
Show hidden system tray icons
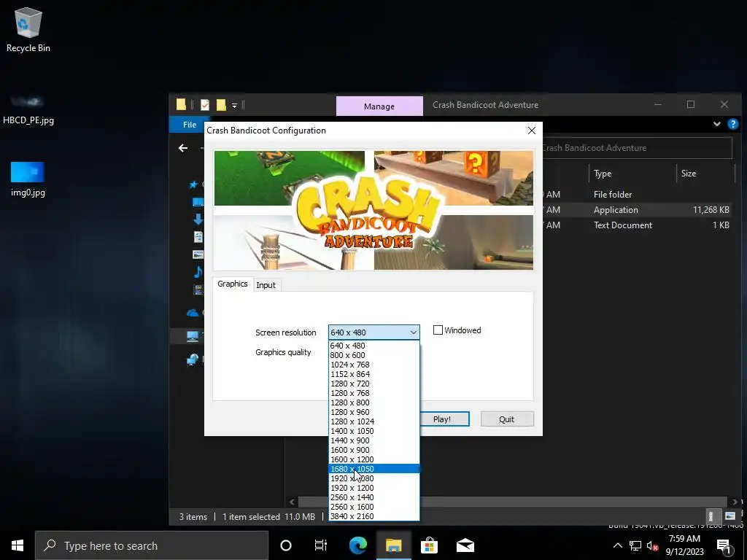click(617, 545)
